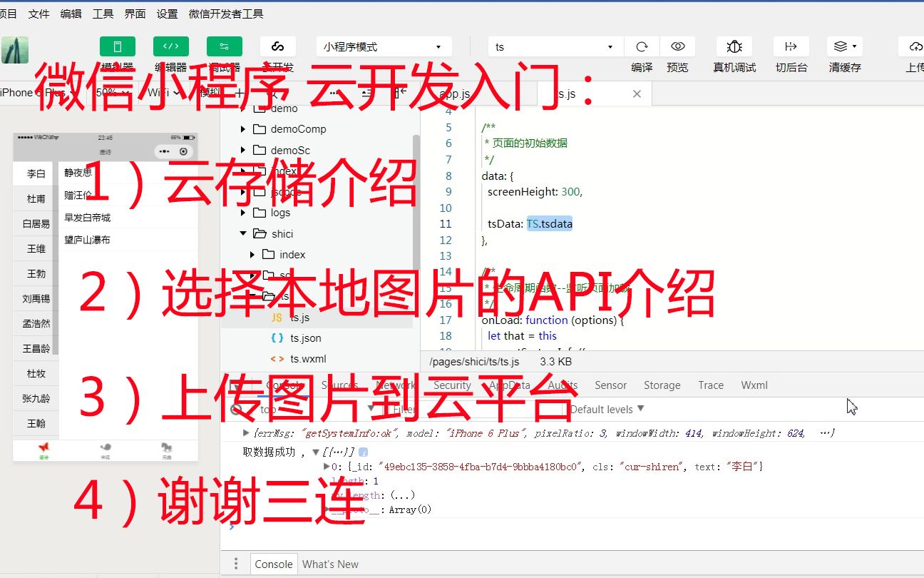The height and width of the screenshot is (578, 924).
Task: Expand array item 0 in console
Action: (327, 467)
